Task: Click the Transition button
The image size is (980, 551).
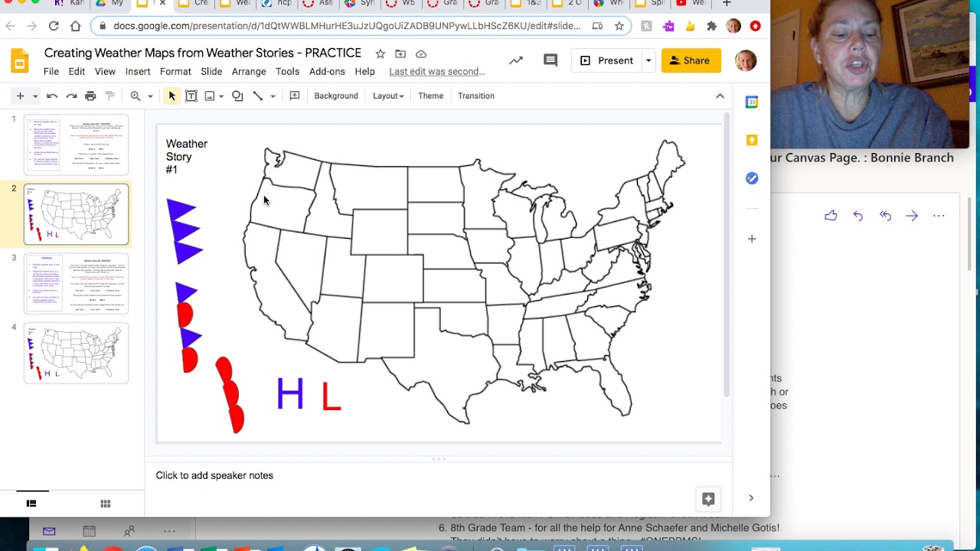Action: (476, 96)
